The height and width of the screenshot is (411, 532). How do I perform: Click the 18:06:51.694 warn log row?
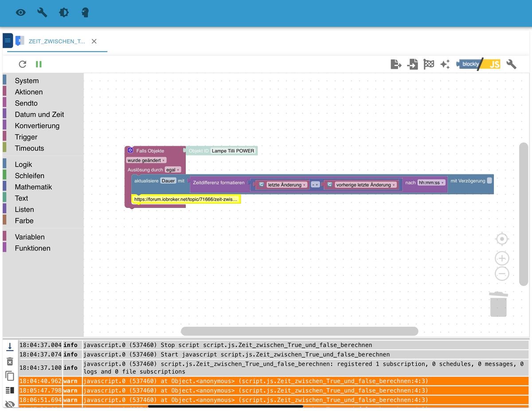274,400
